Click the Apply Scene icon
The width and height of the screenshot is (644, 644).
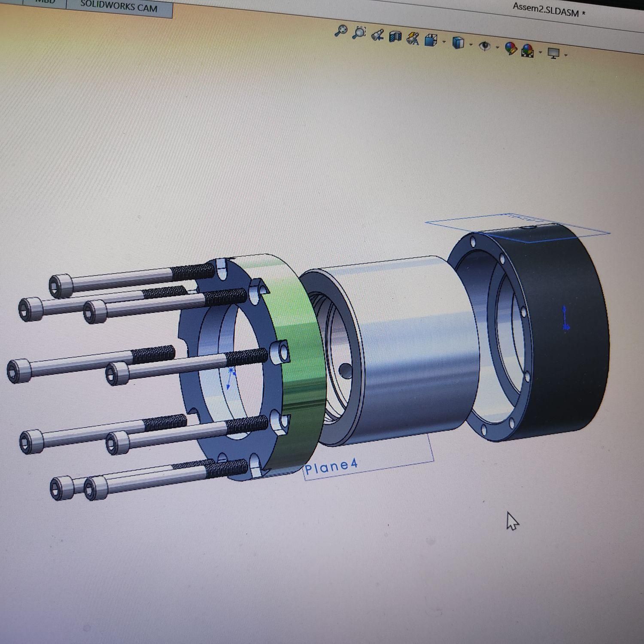528,51
